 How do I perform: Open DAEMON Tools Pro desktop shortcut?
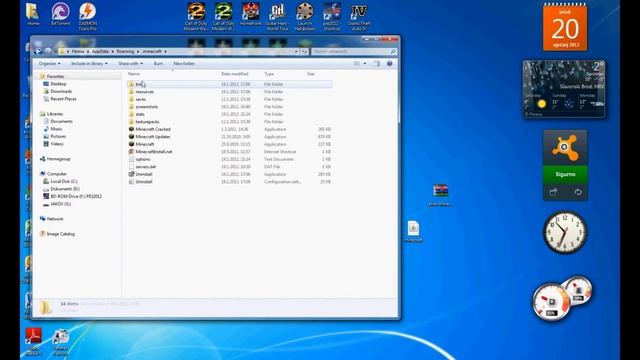tap(87, 16)
